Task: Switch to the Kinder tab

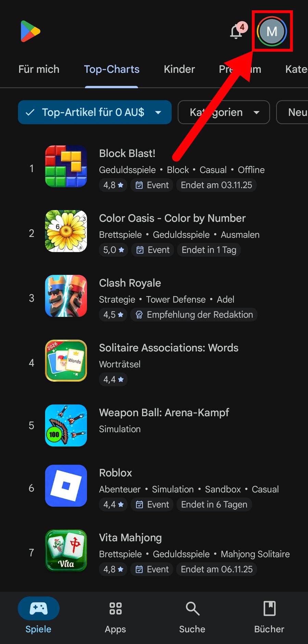Action: [x=179, y=69]
